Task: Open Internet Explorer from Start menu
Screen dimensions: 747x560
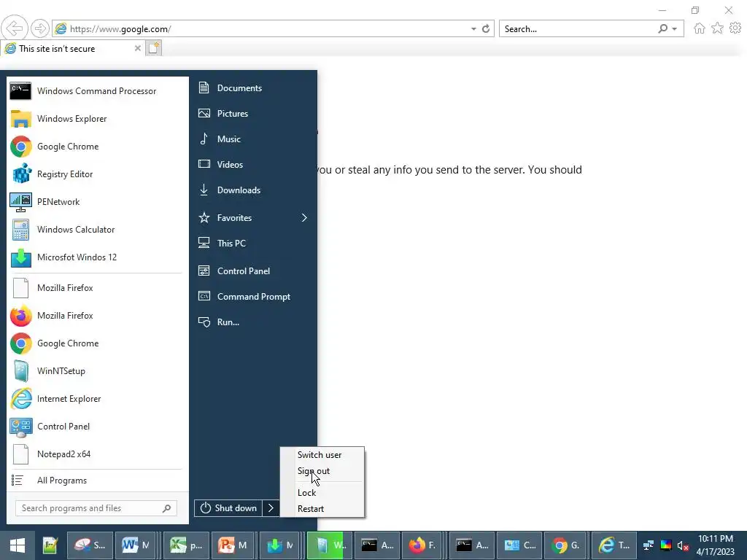Action: pos(98,399)
